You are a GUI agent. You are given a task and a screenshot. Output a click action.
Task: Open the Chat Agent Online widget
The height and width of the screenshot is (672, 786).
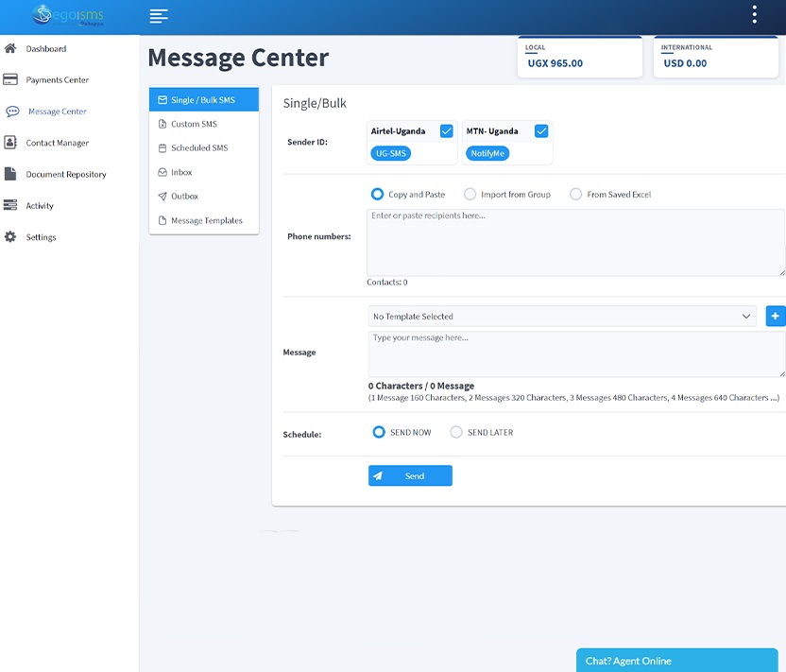coord(676,661)
